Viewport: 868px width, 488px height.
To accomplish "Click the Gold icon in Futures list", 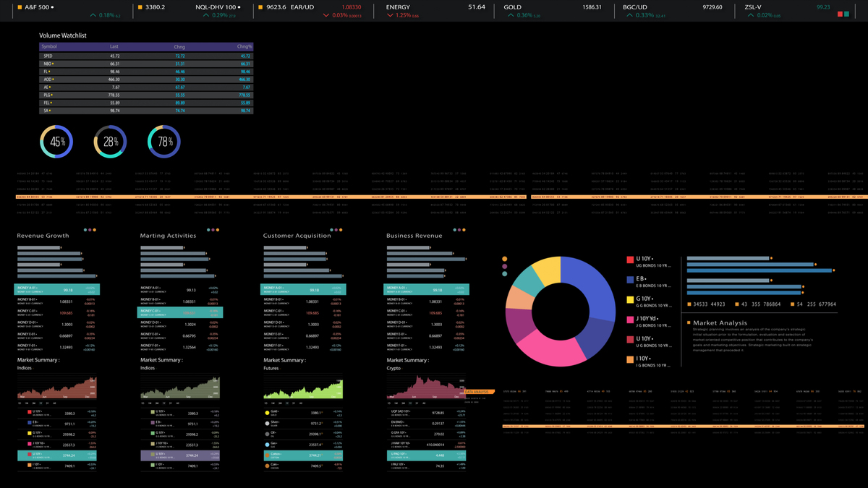I will 268,413.
